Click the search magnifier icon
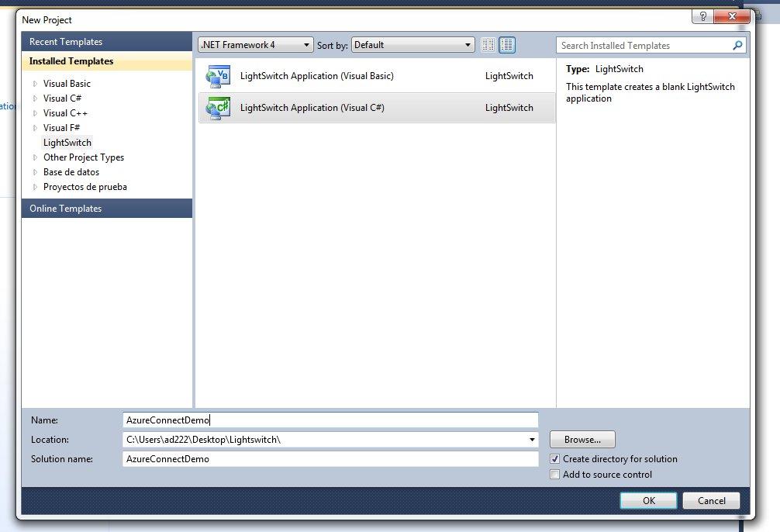Screen dimensions: 780x532 [x=737, y=45]
